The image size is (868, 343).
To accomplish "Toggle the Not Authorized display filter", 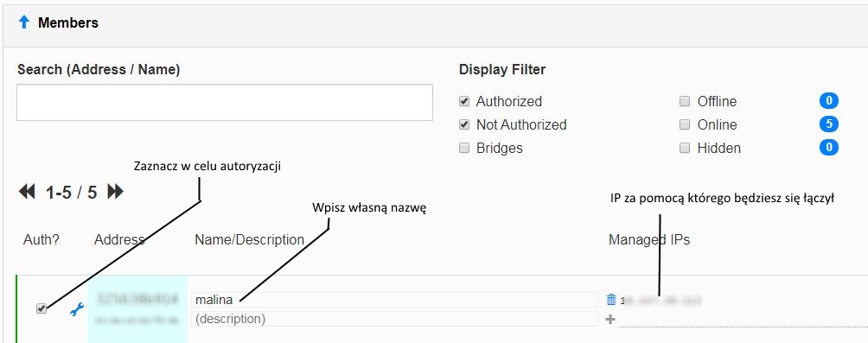I will (464, 124).
